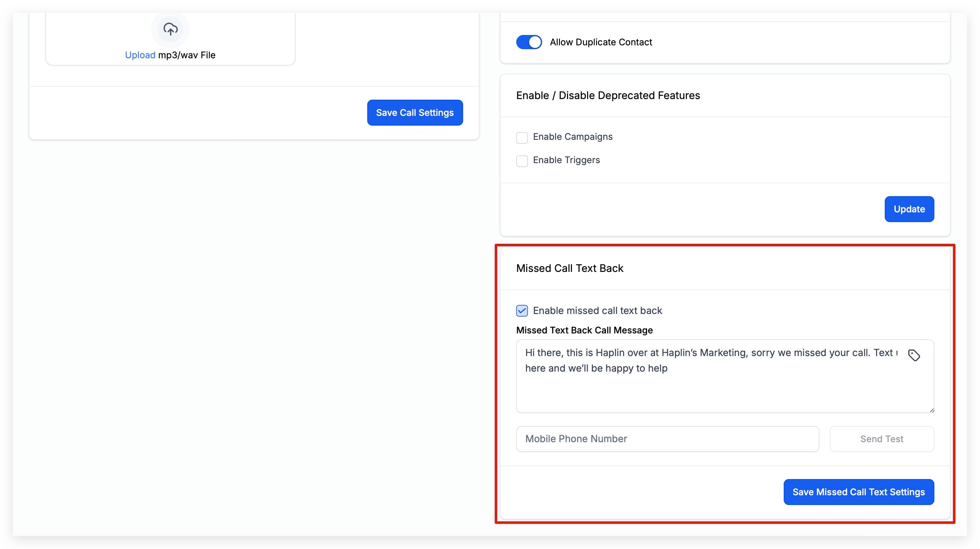The height and width of the screenshot is (549, 980).
Task: Toggle the Allow Duplicate Contact switch
Action: (x=529, y=42)
